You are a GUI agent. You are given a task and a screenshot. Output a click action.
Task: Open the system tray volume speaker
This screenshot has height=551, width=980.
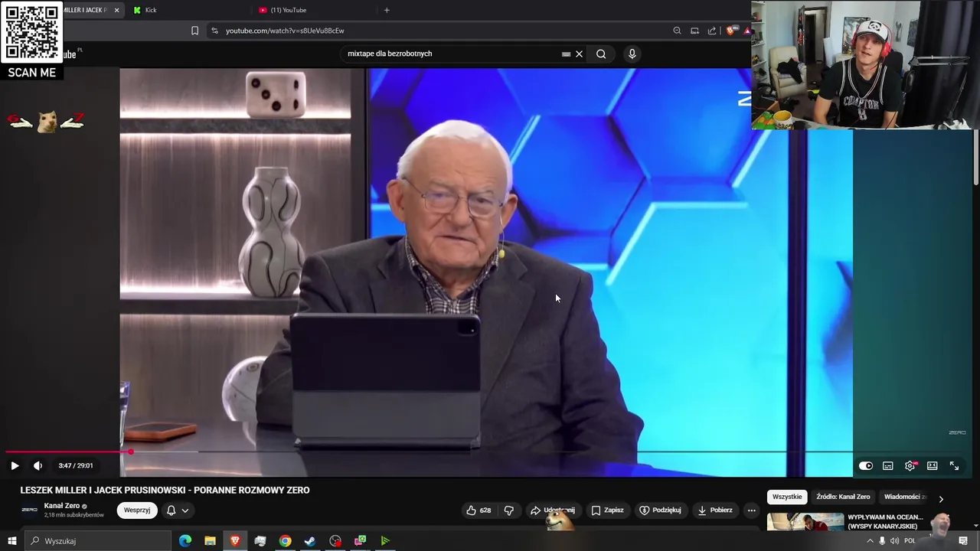894,541
